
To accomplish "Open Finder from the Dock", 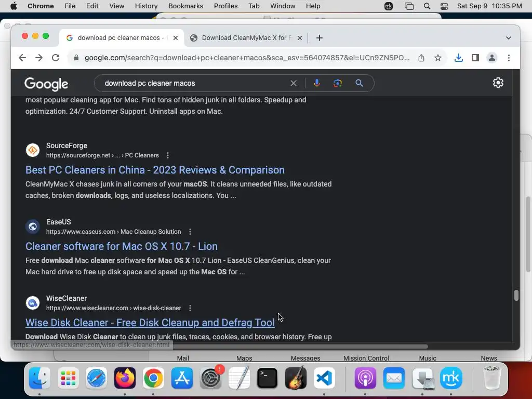I will [x=39, y=378].
